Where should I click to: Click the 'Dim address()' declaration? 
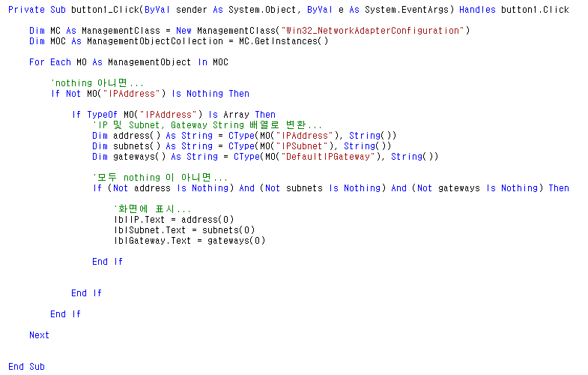(244, 136)
